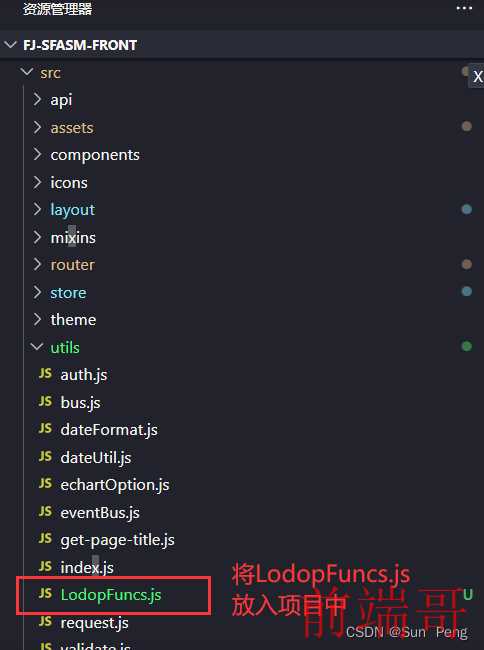The height and width of the screenshot is (650, 484).
Task: Click the 资源管理器 explorer panel title
Action: tap(58, 9)
